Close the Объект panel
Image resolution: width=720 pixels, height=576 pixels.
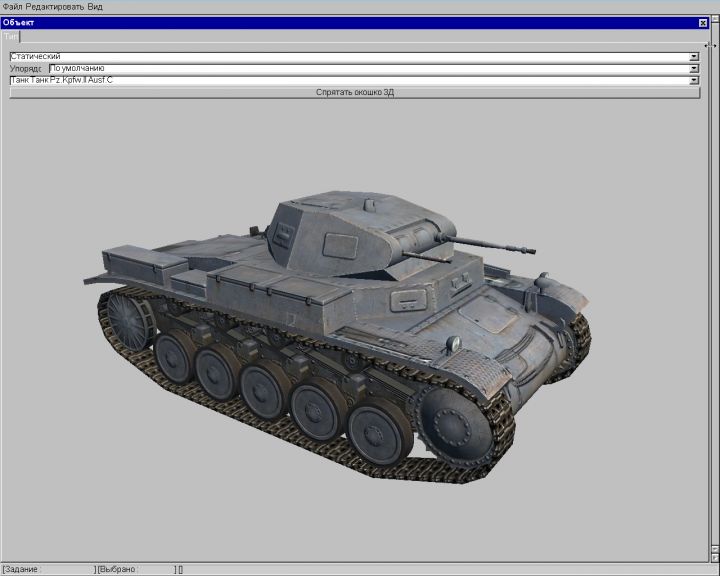tap(703, 23)
